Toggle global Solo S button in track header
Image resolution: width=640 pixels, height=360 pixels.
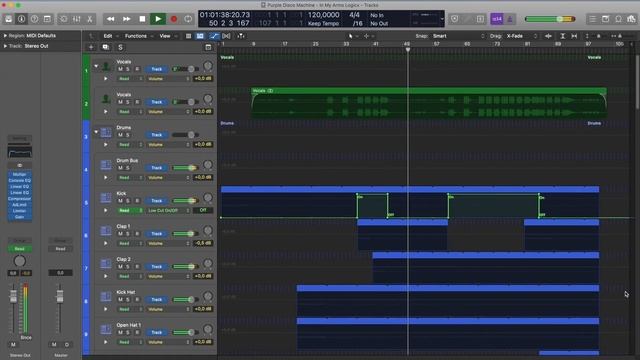point(120,47)
